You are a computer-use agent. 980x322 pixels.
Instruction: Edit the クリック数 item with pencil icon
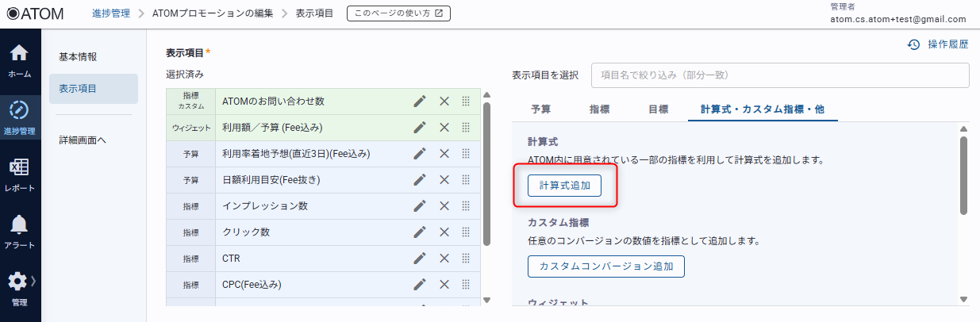pyautogui.click(x=420, y=232)
